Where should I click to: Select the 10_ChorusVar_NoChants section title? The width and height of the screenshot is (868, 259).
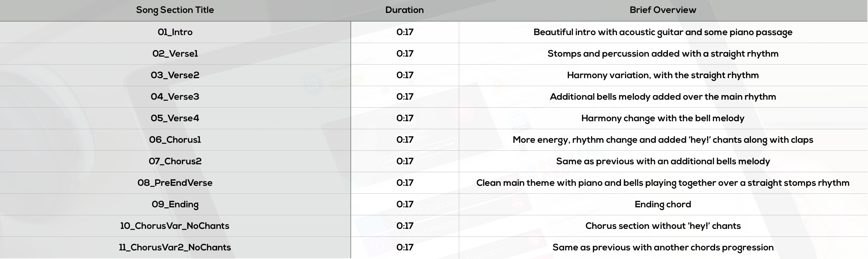click(175, 226)
